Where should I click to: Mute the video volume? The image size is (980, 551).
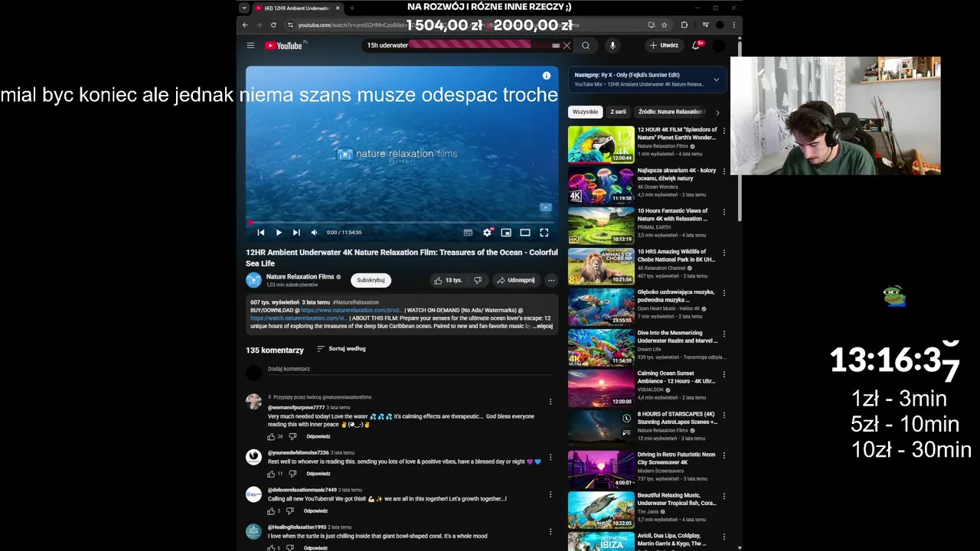[314, 233]
